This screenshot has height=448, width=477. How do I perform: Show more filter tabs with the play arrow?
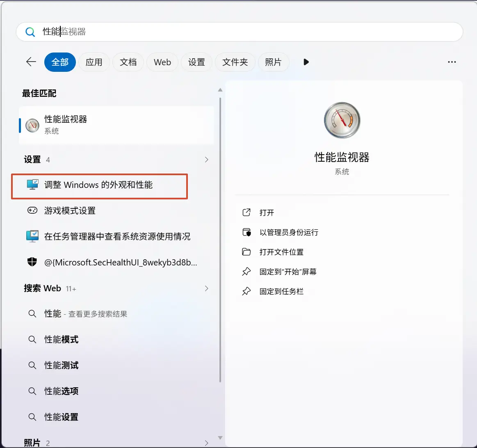click(306, 62)
